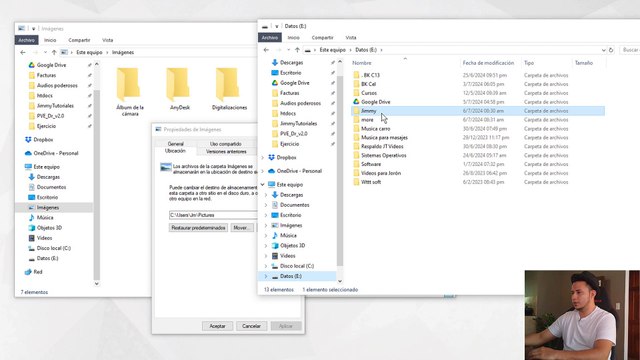Open Vista tab in Datos (E:) window

click(351, 38)
